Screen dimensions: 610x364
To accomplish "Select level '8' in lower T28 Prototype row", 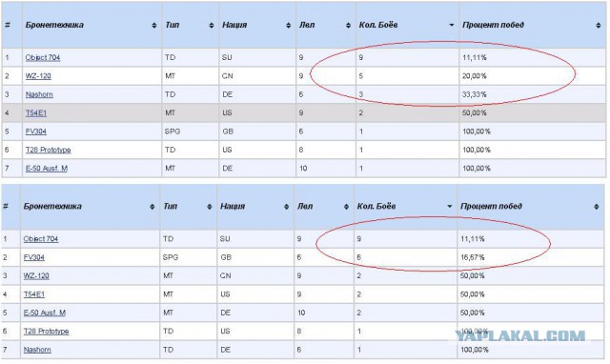I will tap(299, 332).
